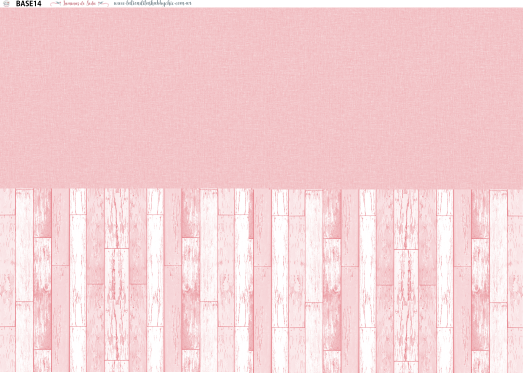Screen dimensions: 523x373
Task: Select the pink wooden plank floor panel
Action: coord(262,280)
